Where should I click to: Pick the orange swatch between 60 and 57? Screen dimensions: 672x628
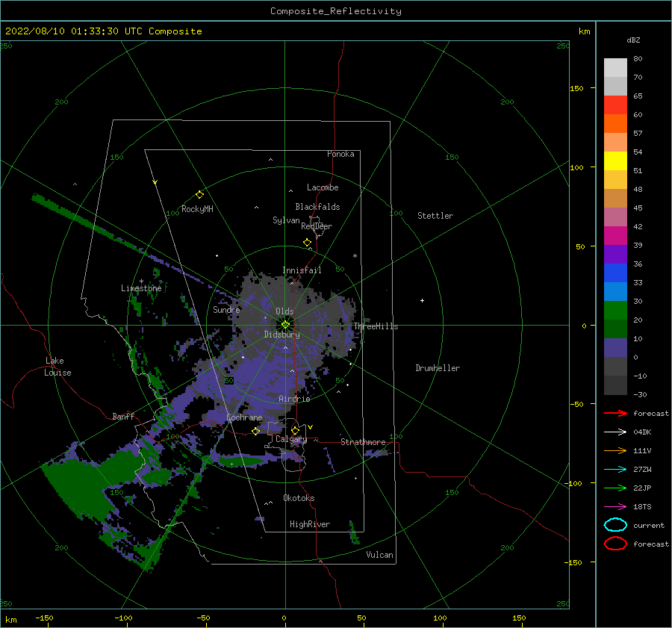615,123
